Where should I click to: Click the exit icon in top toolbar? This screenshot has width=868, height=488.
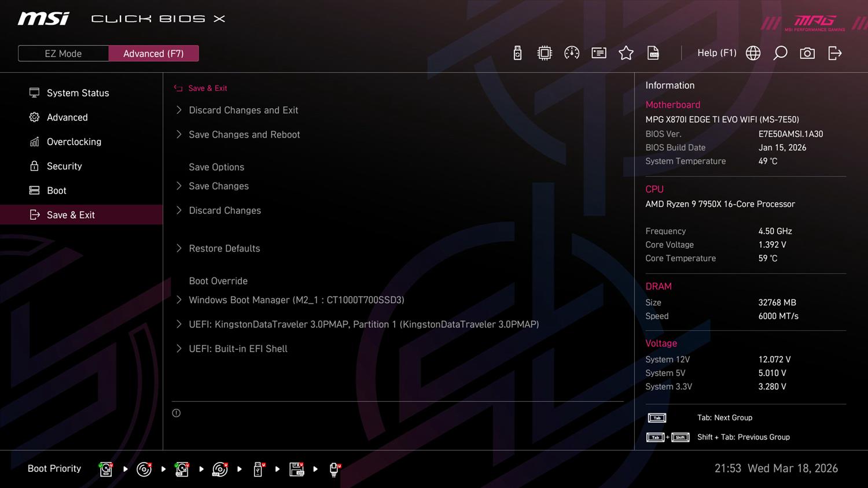(x=834, y=53)
